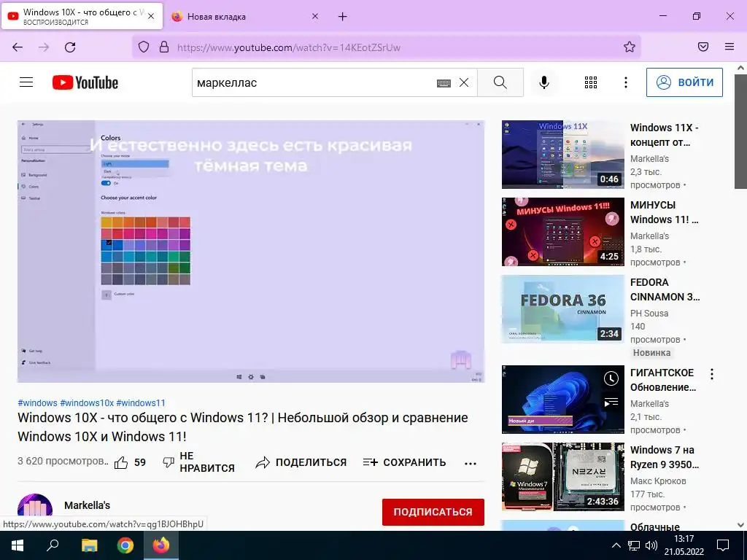
Task: Reload the page with the refresh icon
Action: (70, 47)
